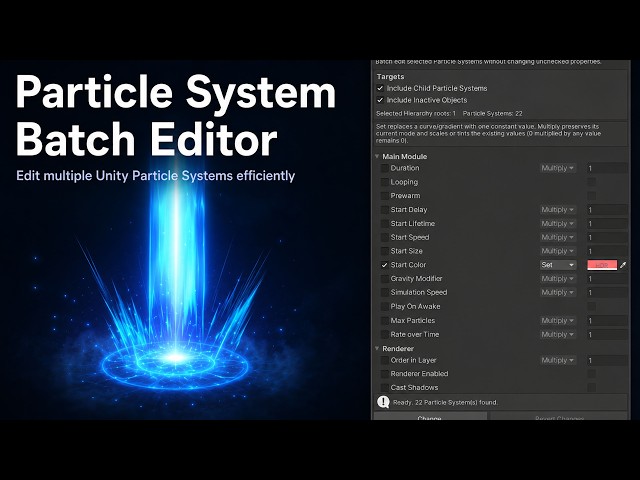
Task: Enable the Start Size checkbox
Action: (x=384, y=251)
